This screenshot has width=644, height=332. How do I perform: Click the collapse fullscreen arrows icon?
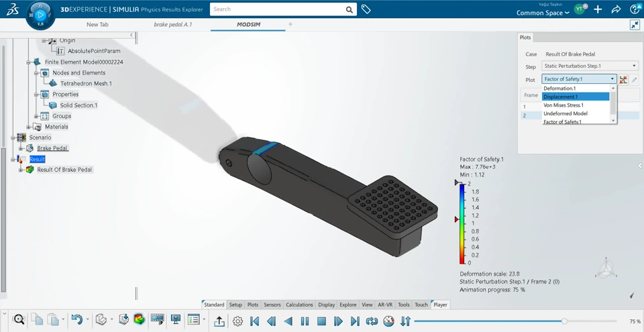tap(635, 25)
